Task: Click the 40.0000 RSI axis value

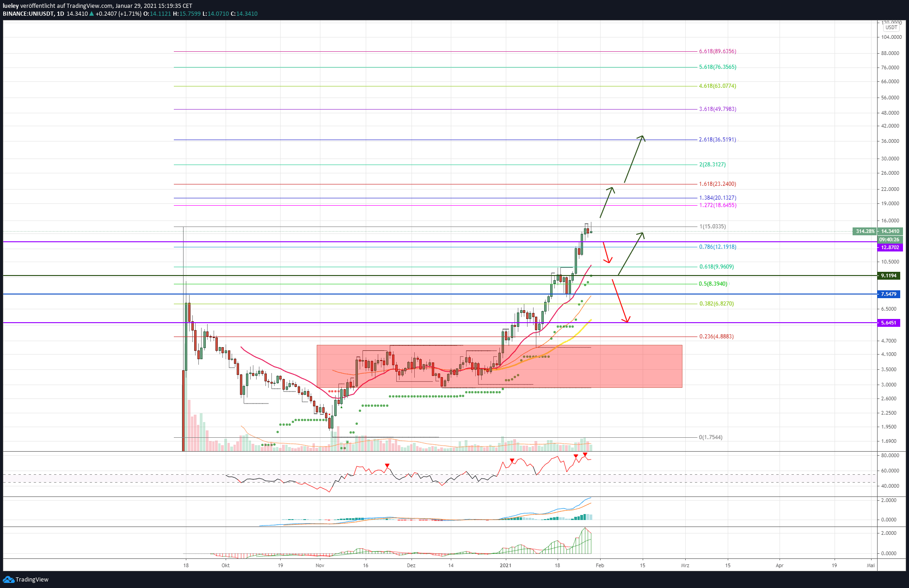Action: 890,486
